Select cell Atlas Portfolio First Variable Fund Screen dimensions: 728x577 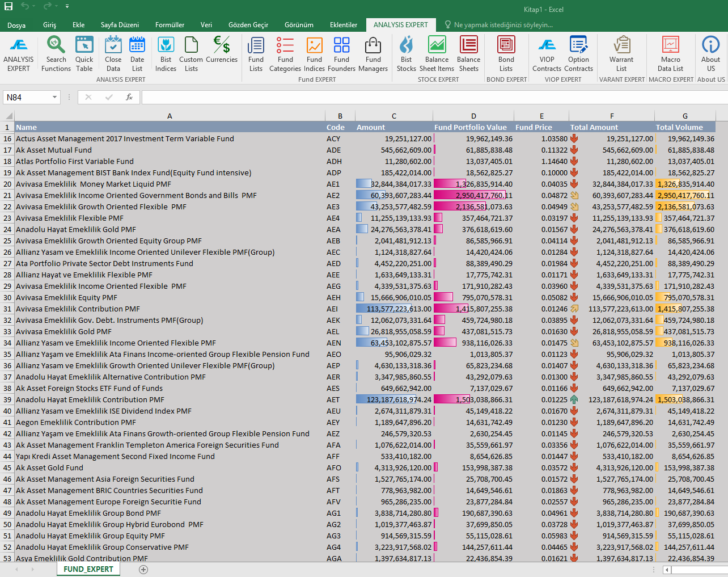click(x=170, y=161)
